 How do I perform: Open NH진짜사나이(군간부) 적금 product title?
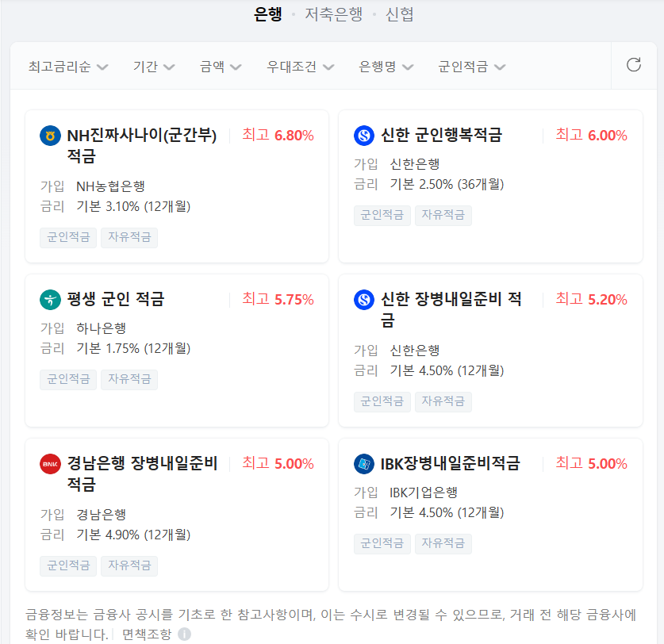(x=142, y=146)
